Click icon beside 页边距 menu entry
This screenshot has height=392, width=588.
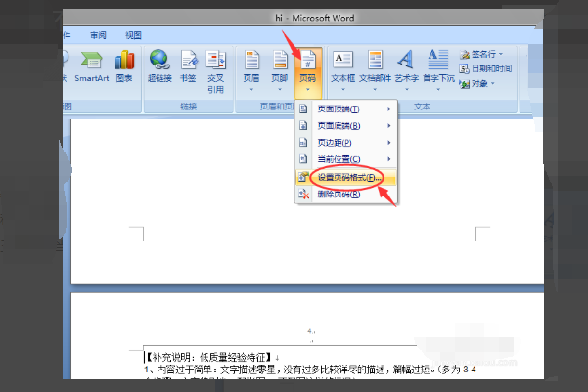click(x=303, y=143)
